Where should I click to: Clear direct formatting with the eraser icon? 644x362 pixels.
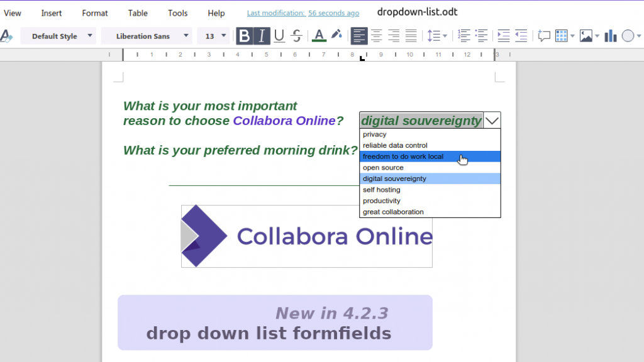coord(6,36)
